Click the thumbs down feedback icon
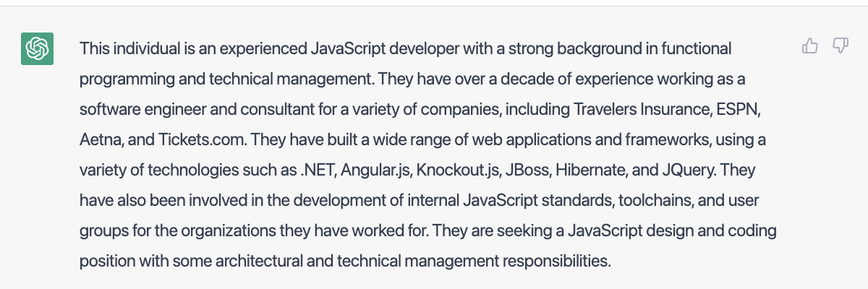 [840, 47]
